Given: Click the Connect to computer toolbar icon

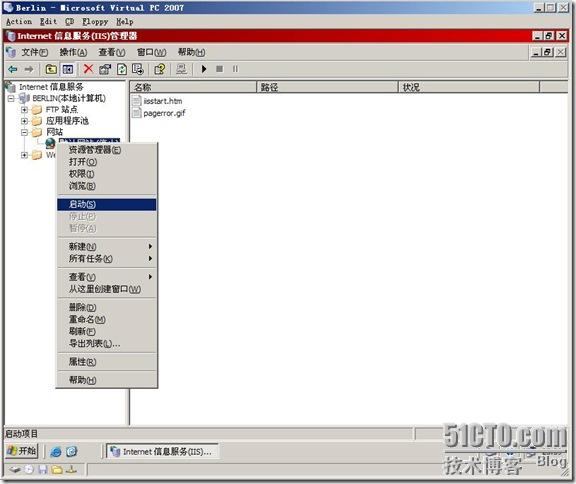Looking at the screenshot, I should click(x=181, y=69).
